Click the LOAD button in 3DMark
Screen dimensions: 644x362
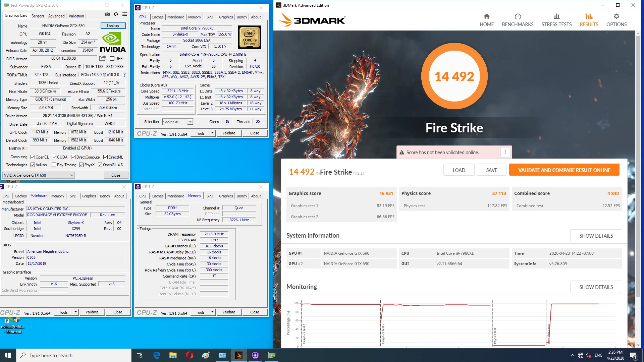point(459,170)
